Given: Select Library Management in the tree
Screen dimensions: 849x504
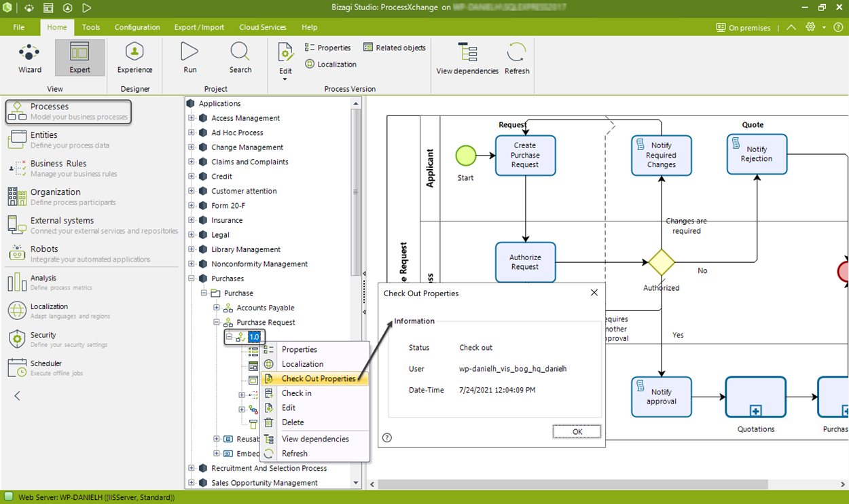Looking at the screenshot, I should (245, 249).
